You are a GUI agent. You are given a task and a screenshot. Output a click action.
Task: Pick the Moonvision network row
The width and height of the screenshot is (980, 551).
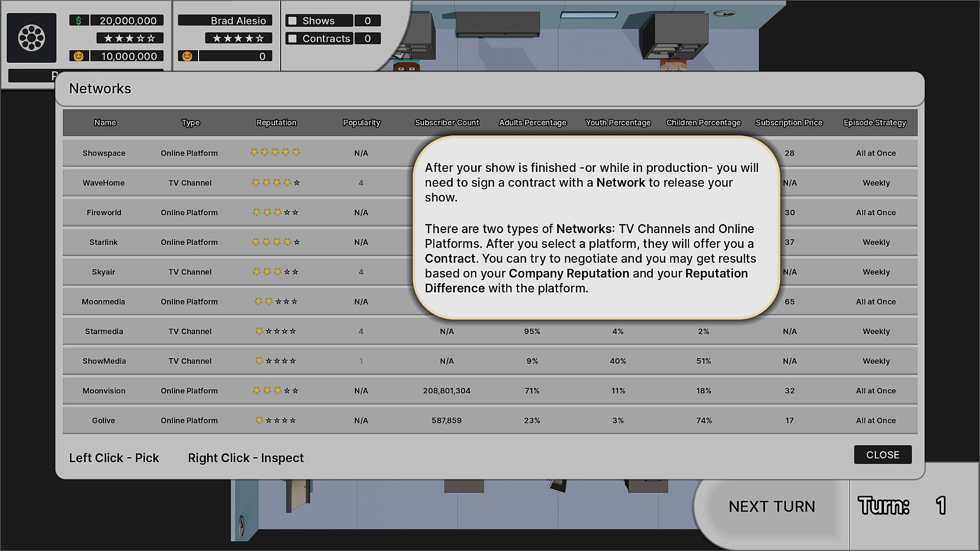coord(104,391)
